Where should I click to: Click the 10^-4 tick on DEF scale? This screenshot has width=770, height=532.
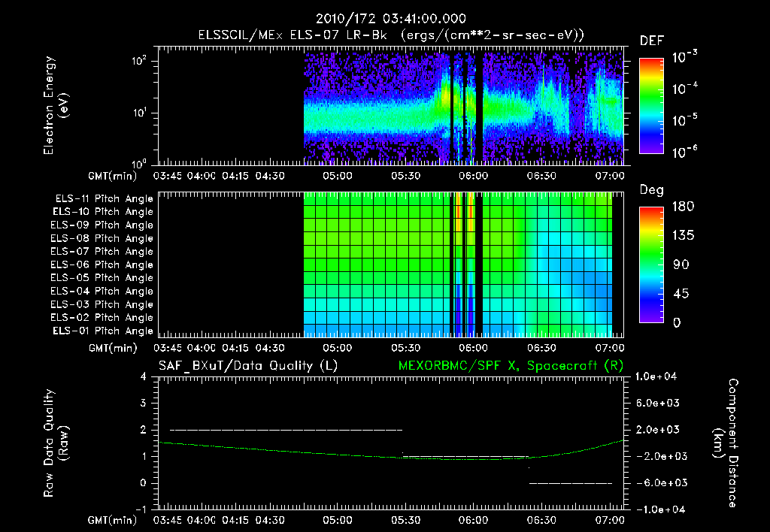tap(685, 89)
